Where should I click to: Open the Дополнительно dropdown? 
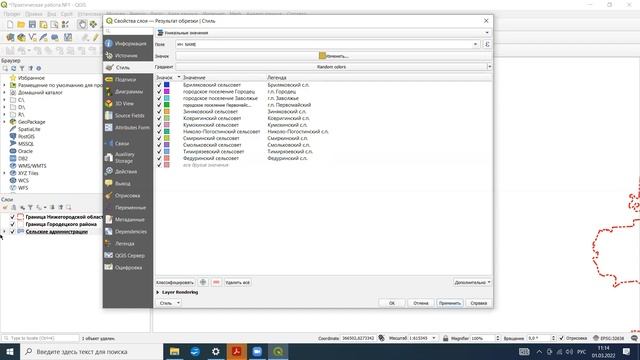[472, 282]
